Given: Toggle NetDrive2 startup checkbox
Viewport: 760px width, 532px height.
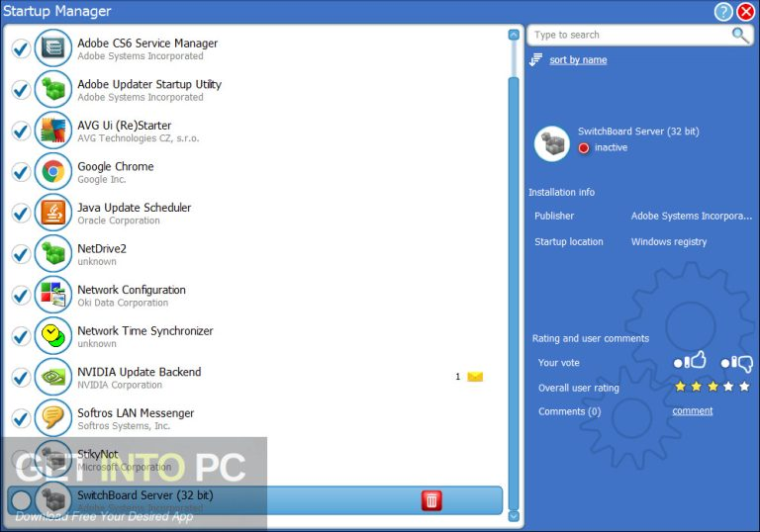Looking at the screenshot, I should [21, 254].
